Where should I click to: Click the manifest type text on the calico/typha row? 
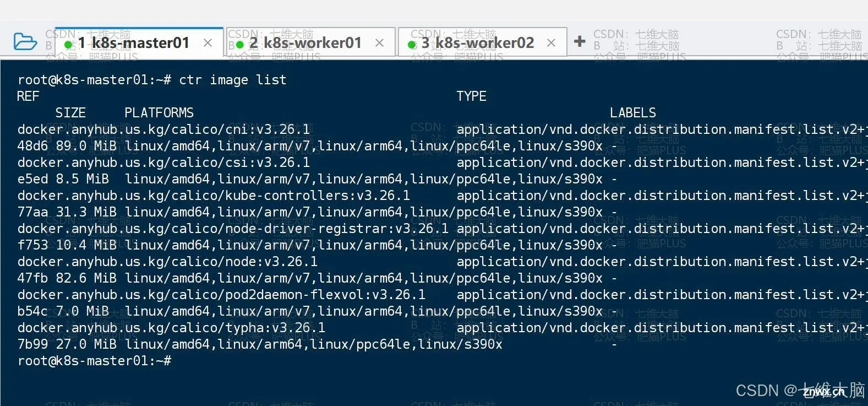pos(662,328)
